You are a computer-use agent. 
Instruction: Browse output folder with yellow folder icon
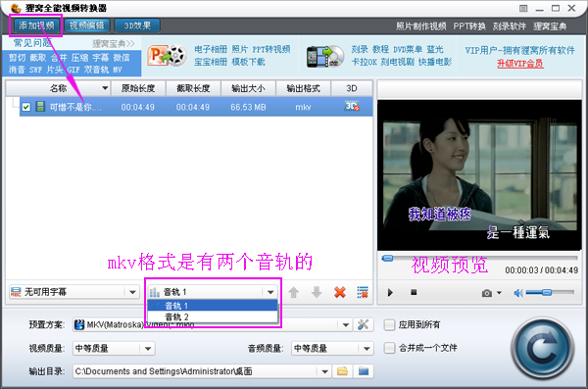click(x=342, y=371)
